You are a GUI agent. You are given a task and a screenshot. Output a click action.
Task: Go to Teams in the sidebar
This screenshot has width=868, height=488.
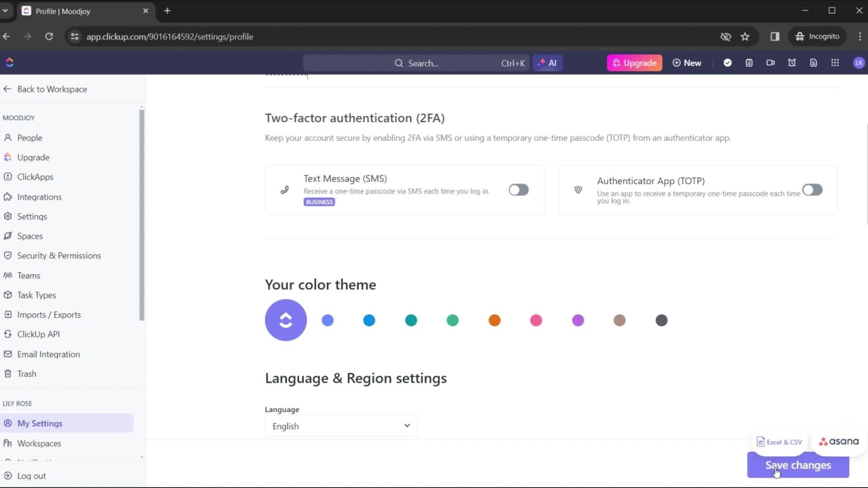click(x=28, y=276)
